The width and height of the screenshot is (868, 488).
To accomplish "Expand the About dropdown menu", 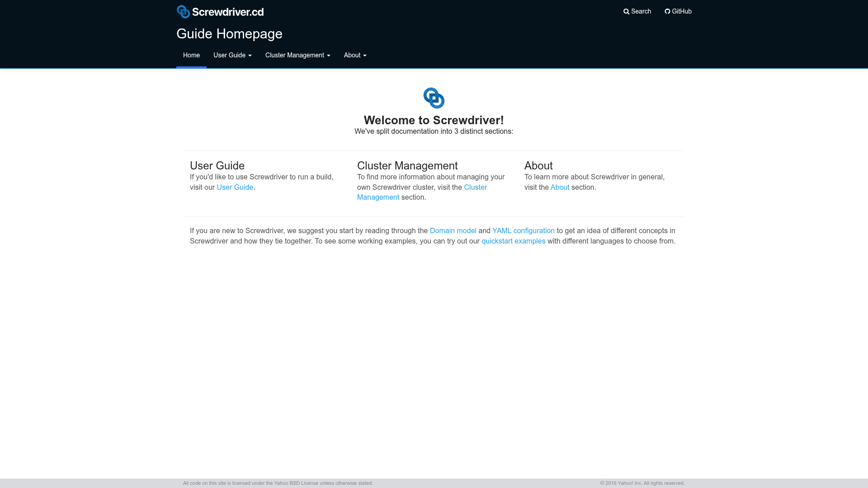I will (355, 55).
